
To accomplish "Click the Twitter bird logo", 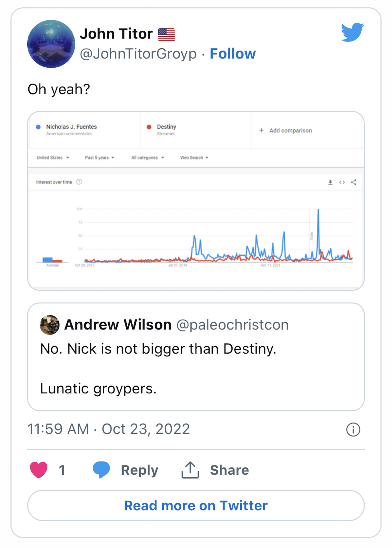I will (352, 32).
